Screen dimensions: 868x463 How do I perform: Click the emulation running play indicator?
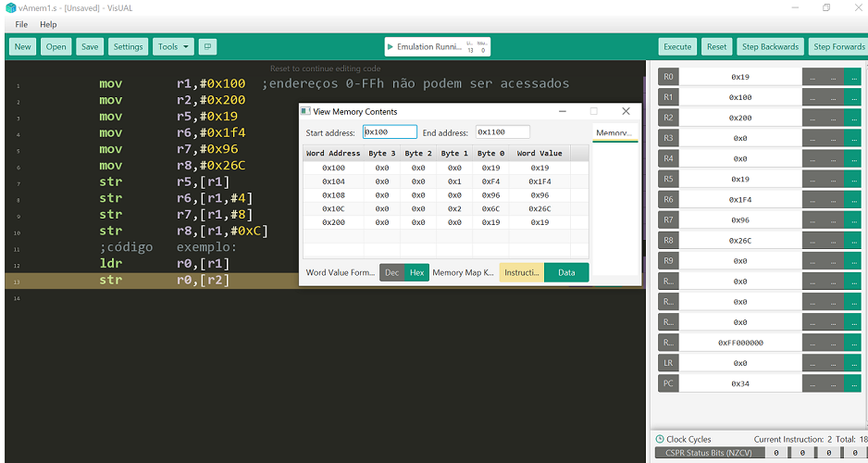tap(391, 46)
